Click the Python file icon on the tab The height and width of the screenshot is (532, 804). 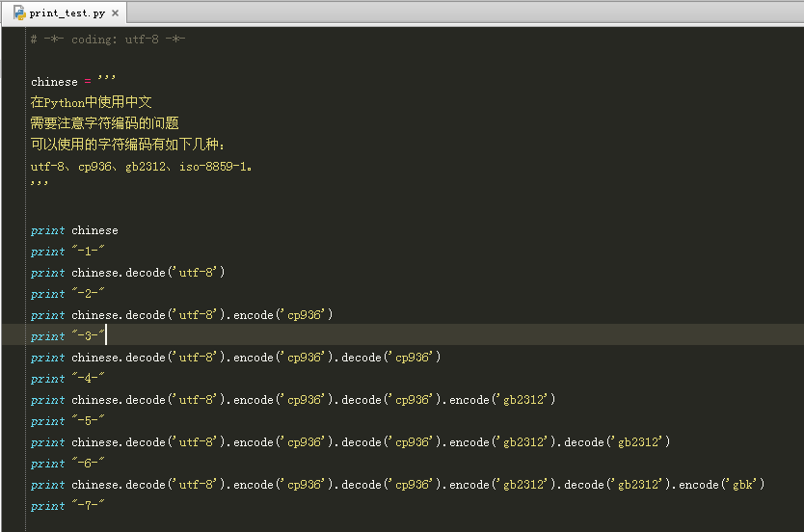click(19, 13)
